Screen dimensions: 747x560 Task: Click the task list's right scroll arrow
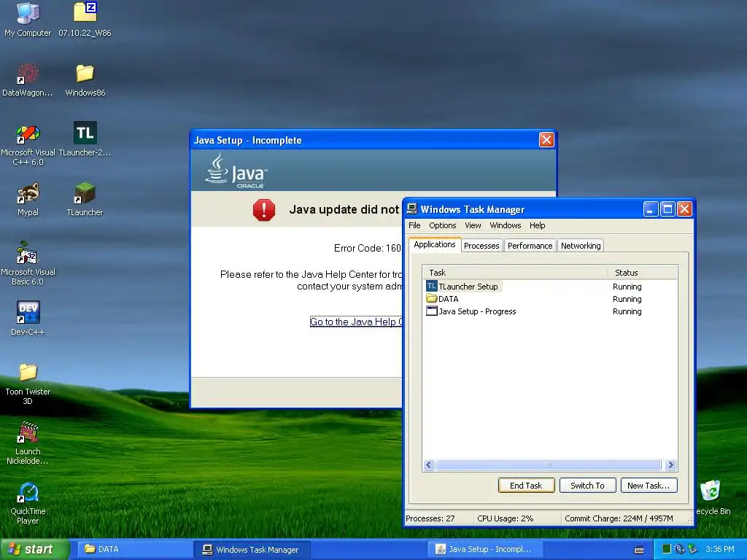[x=671, y=464]
